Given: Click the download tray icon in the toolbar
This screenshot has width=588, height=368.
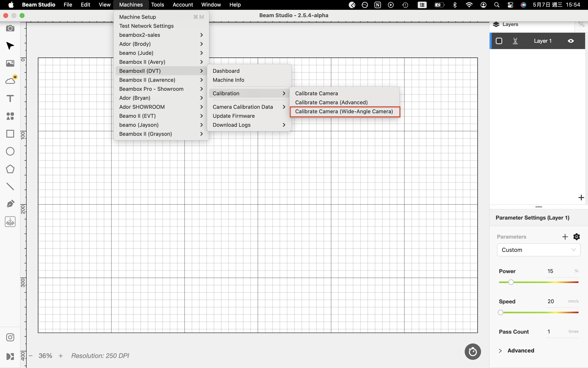Looking at the screenshot, I should 10,222.
